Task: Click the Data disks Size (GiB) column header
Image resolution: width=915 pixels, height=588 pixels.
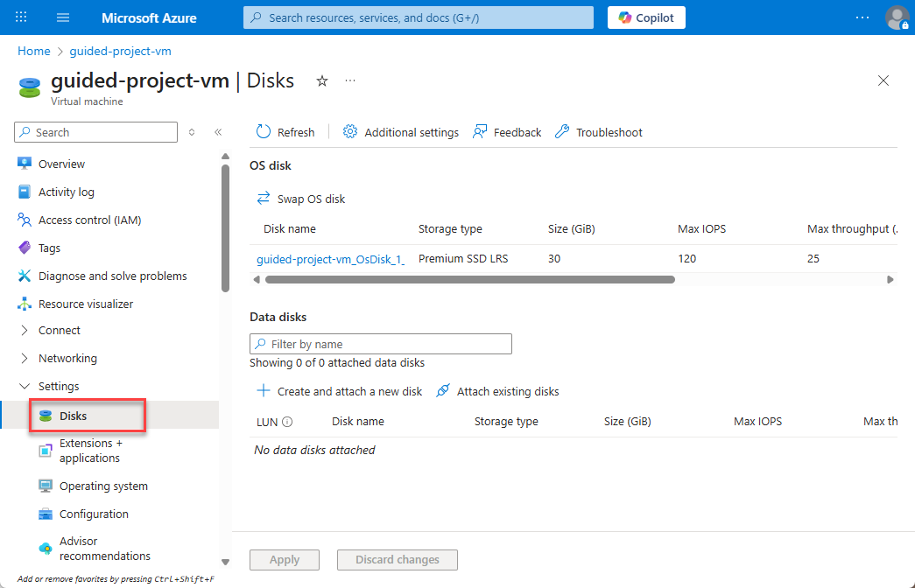Action: point(627,421)
